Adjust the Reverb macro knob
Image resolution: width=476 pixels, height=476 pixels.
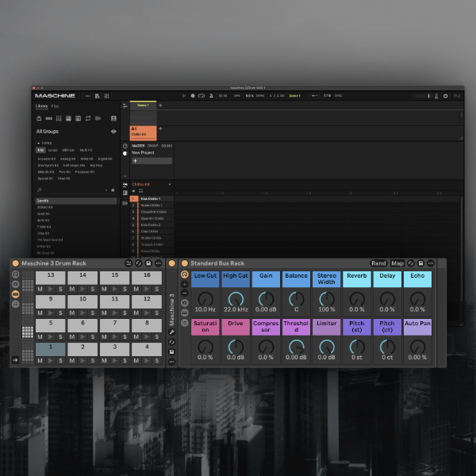(357, 299)
